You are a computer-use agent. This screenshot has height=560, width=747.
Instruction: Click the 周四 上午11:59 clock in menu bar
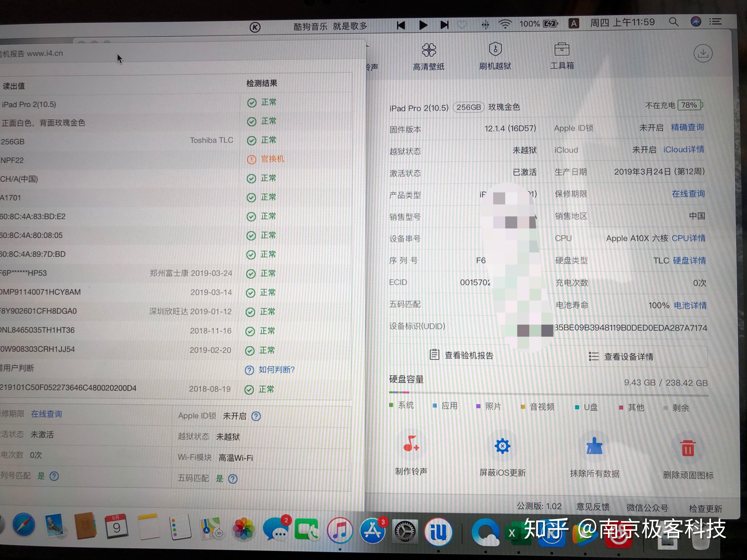coord(622,23)
